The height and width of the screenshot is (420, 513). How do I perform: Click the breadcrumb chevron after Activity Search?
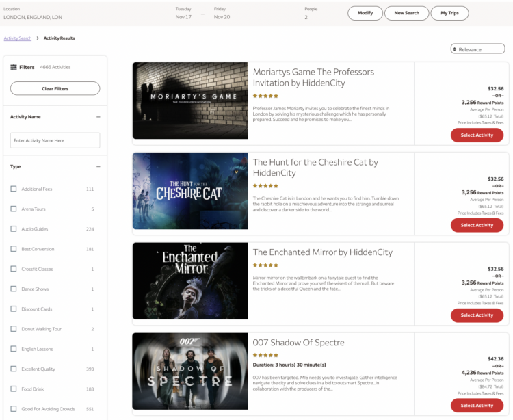(38, 38)
